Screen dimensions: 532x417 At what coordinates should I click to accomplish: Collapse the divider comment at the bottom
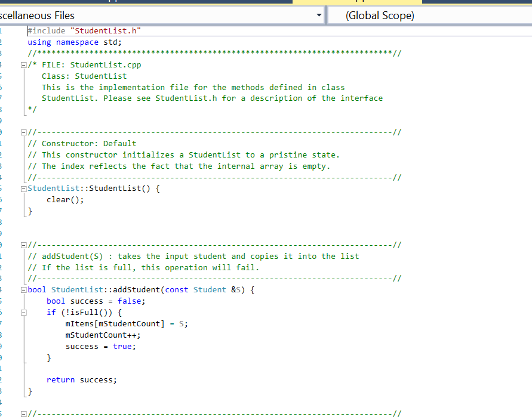pos(23,413)
